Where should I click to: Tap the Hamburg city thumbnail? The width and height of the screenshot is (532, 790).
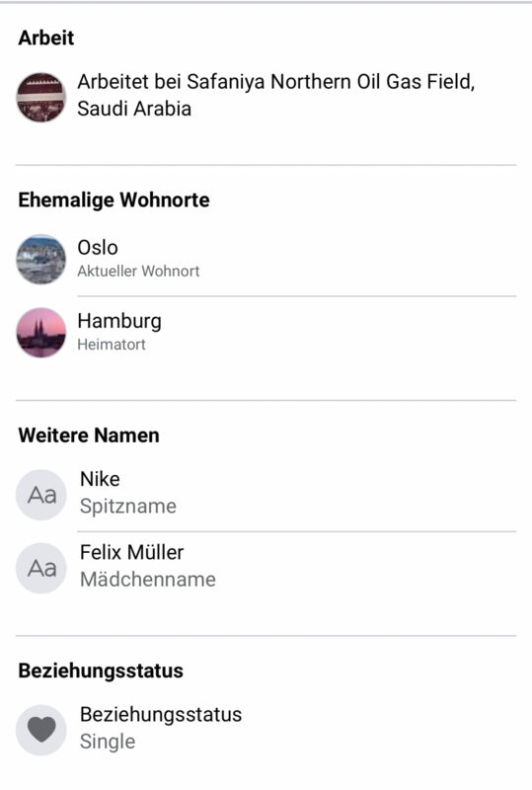tap(41, 333)
